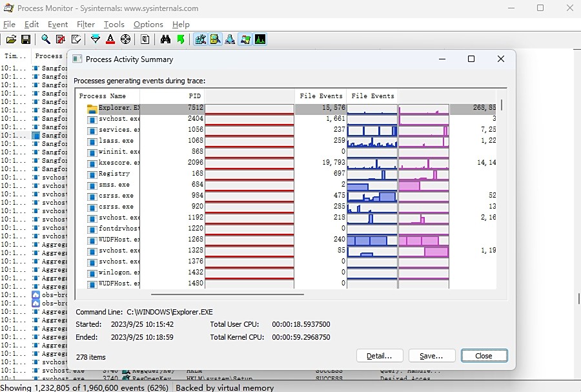The image size is (581, 392).
Task: Expand the Options menu
Action: [x=148, y=25]
